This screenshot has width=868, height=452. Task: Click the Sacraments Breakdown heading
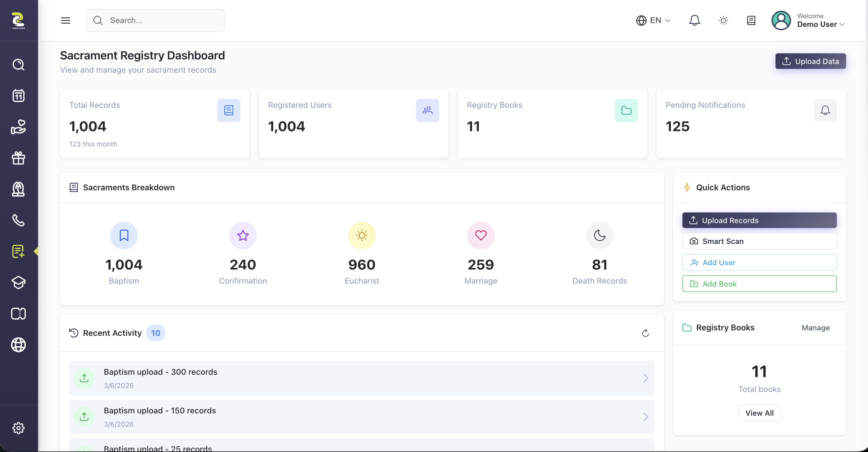tap(129, 187)
